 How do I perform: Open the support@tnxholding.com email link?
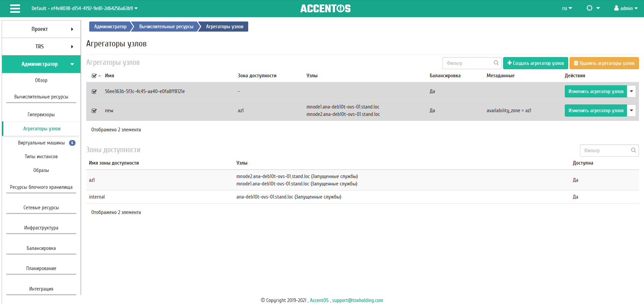click(357, 300)
